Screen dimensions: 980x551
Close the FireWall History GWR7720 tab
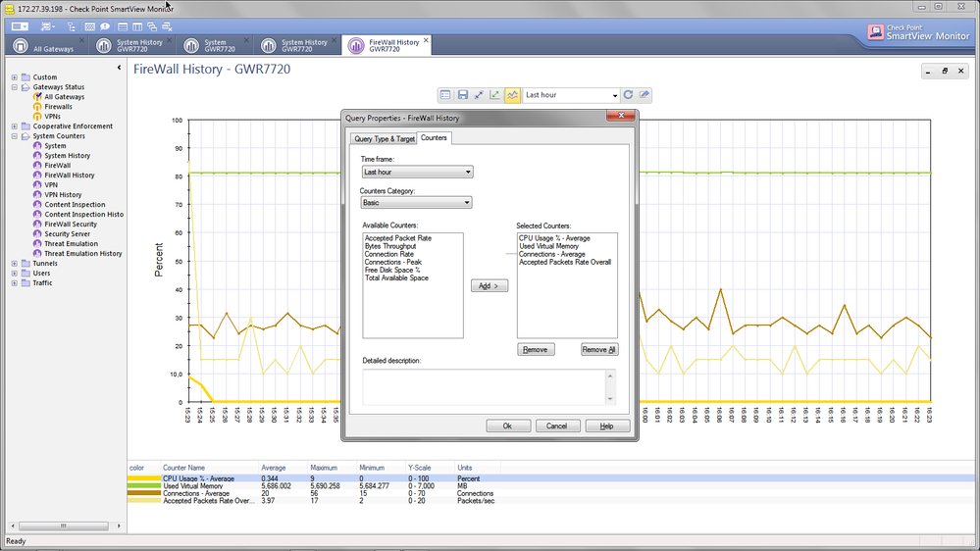(x=427, y=40)
